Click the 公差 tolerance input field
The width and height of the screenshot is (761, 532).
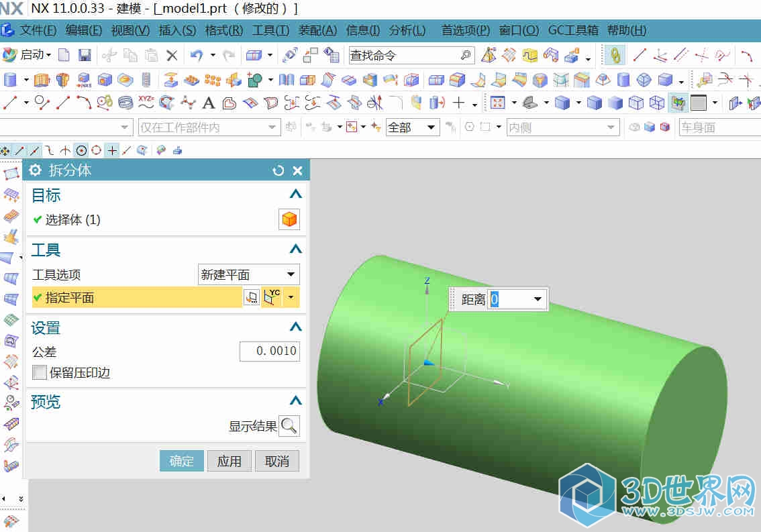pos(269,351)
